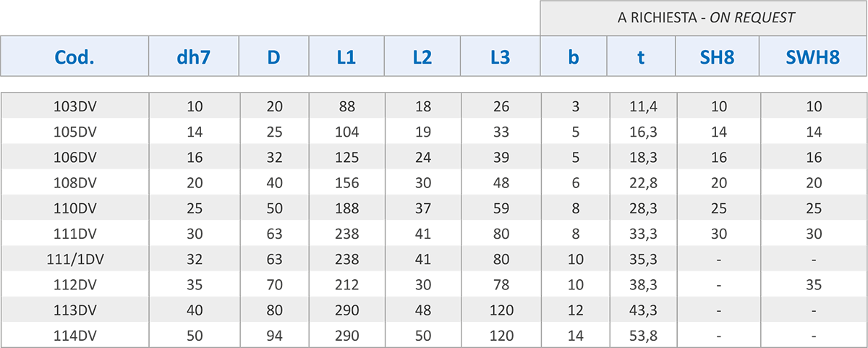Select product code 103DV

pos(75,107)
